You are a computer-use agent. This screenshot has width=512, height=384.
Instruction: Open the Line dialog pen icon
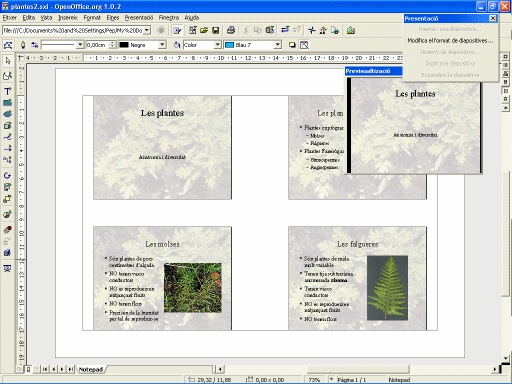point(23,45)
